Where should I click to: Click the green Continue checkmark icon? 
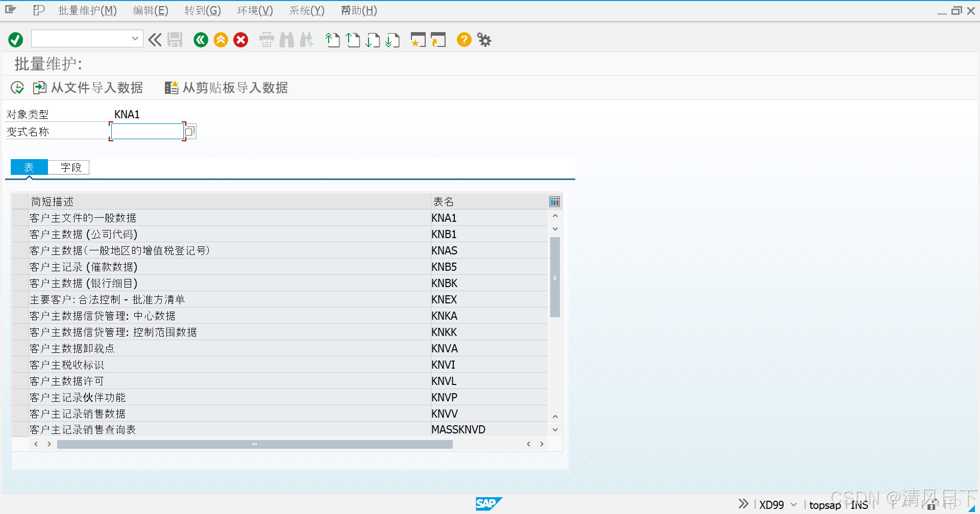(x=15, y=39)
